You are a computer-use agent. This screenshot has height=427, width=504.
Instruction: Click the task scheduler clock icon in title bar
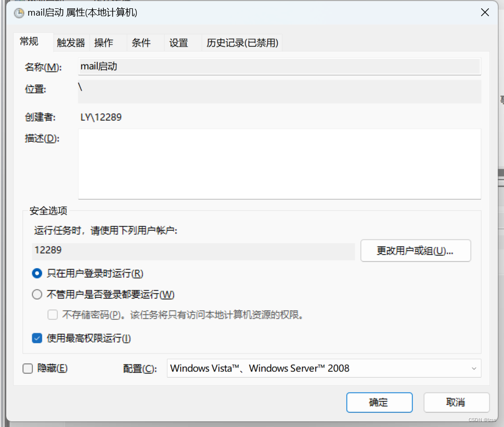point(19,13)
